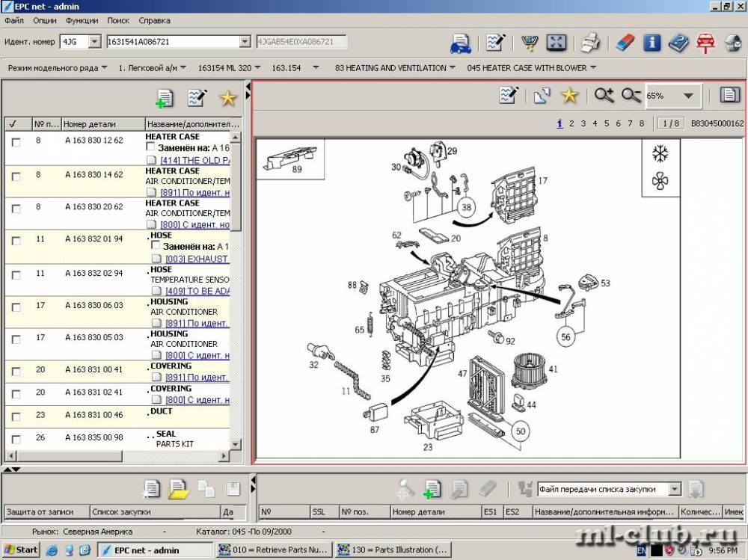The width and height of the screenshot is (748, 560).
Task: Click the zoom out magnifier icon
Action: [631, 96]
